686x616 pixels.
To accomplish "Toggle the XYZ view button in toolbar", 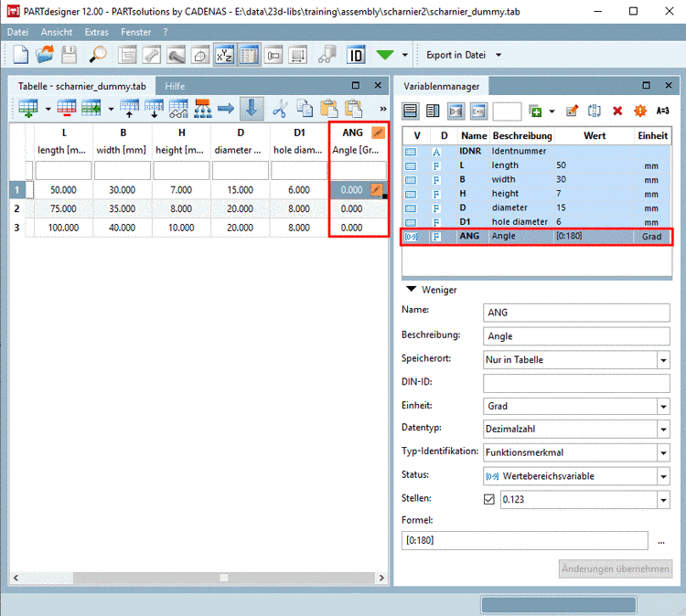I will pyautogui.click(x=223, y=55).
